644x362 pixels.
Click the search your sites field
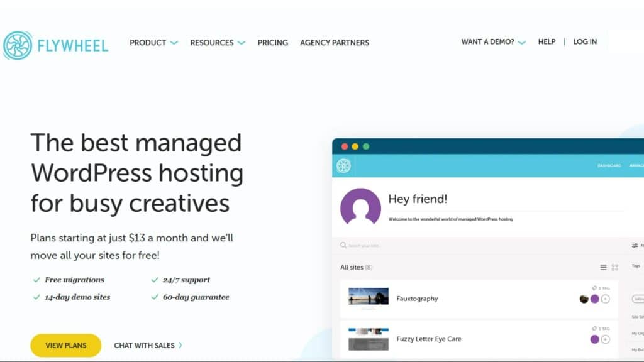point(364,246)
